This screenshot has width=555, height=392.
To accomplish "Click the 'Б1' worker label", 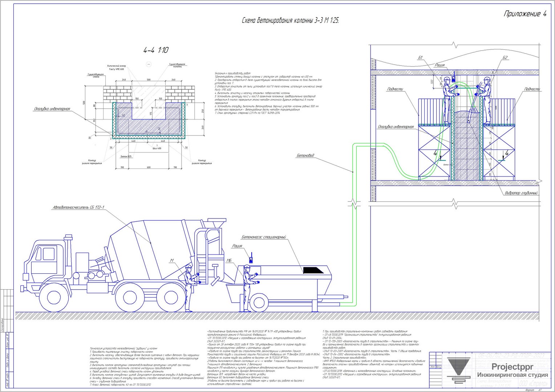I will (421, 58).
